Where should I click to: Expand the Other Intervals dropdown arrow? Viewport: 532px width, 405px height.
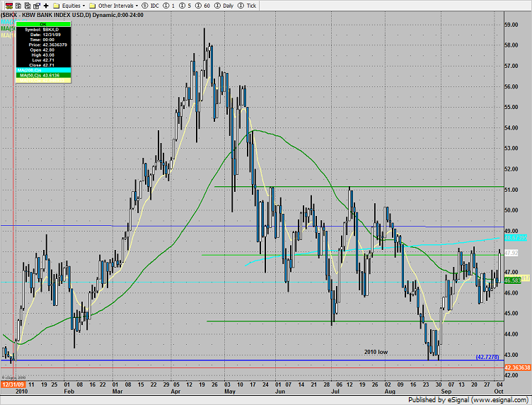click(x=137, y=5)
